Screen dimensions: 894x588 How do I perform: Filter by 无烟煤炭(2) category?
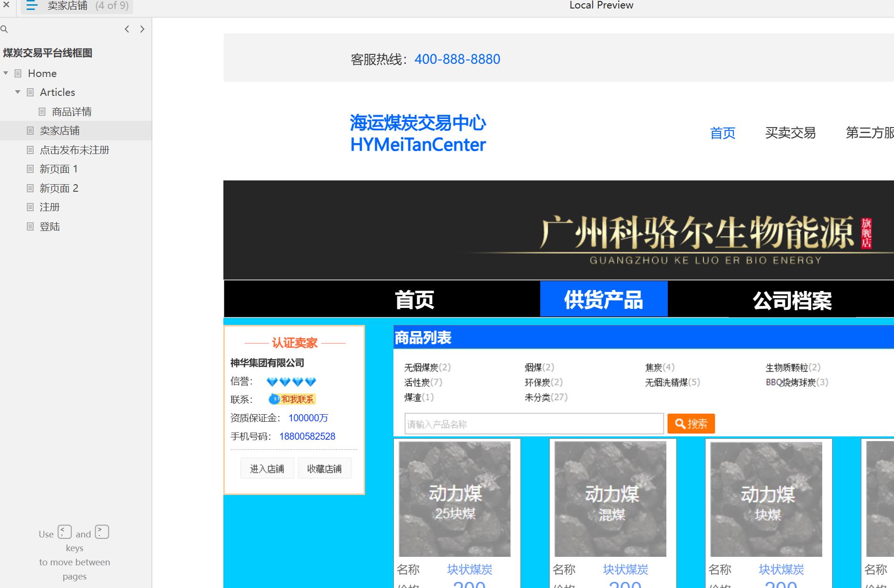coord(427,367)
